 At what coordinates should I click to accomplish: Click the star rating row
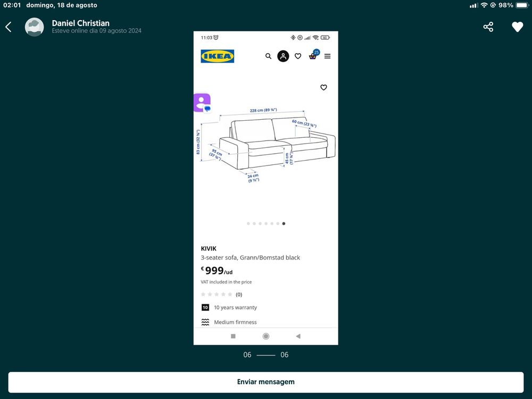(x=221, y=294)
